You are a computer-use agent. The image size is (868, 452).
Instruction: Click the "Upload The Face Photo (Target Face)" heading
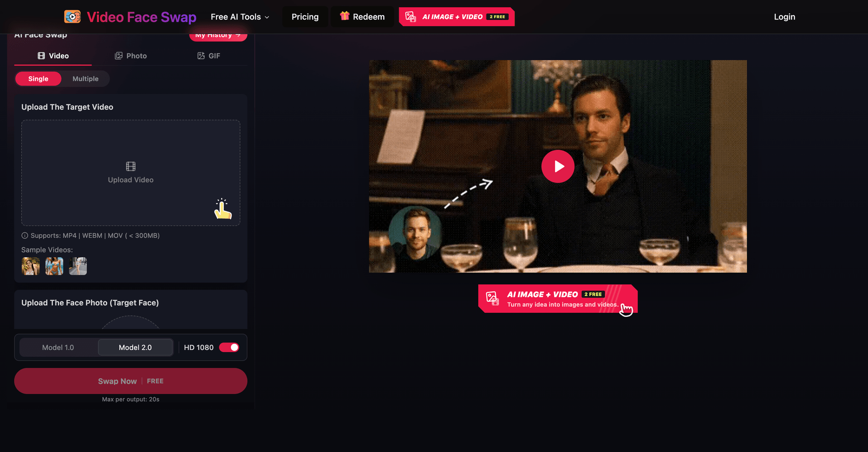pyautogui.click(x=90, y=303)
